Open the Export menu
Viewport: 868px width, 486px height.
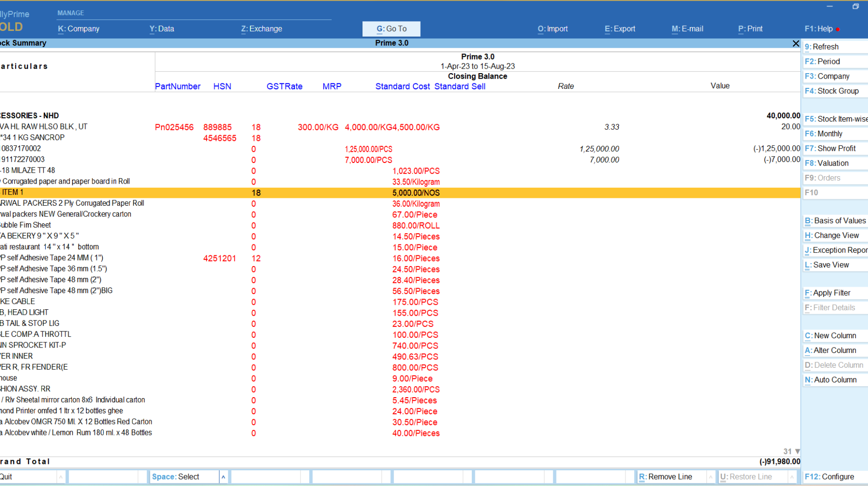click(619, 29)
